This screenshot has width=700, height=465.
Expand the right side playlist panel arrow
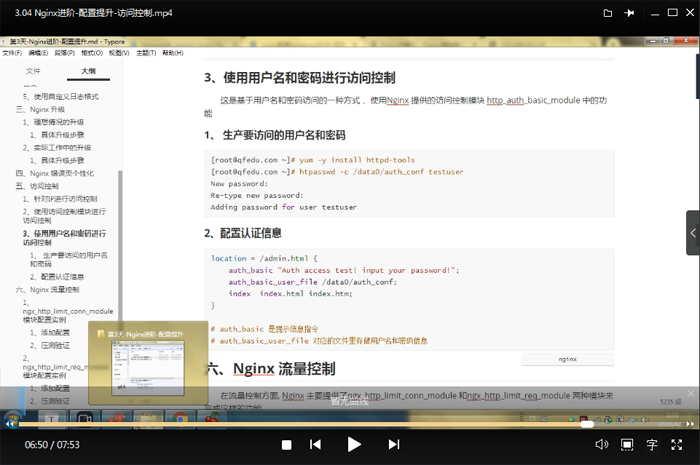coord(692,233)
